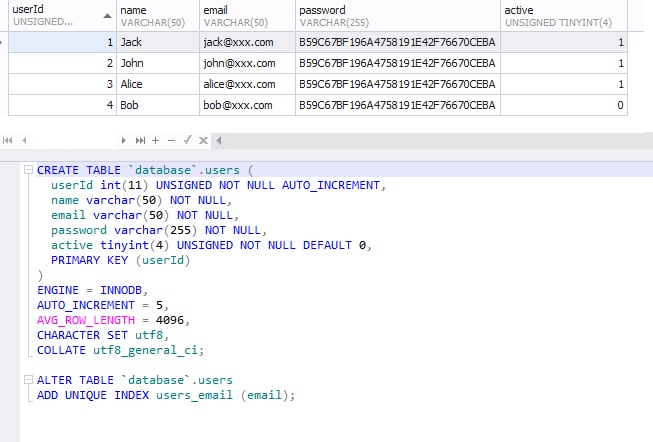
Task: Click ENGINE = INNODB line
Action: point(92,290)
